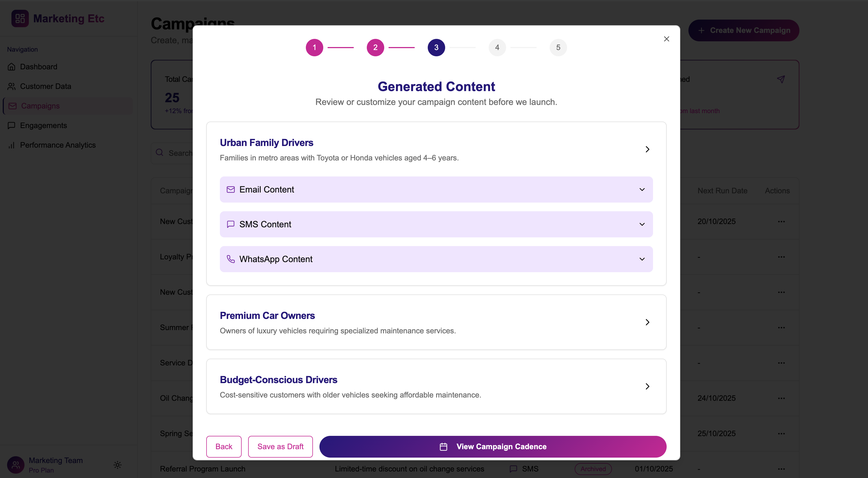Jump to step 5 in the wizard stepper
Screen dimensions: 868x478
click(558, 47)
